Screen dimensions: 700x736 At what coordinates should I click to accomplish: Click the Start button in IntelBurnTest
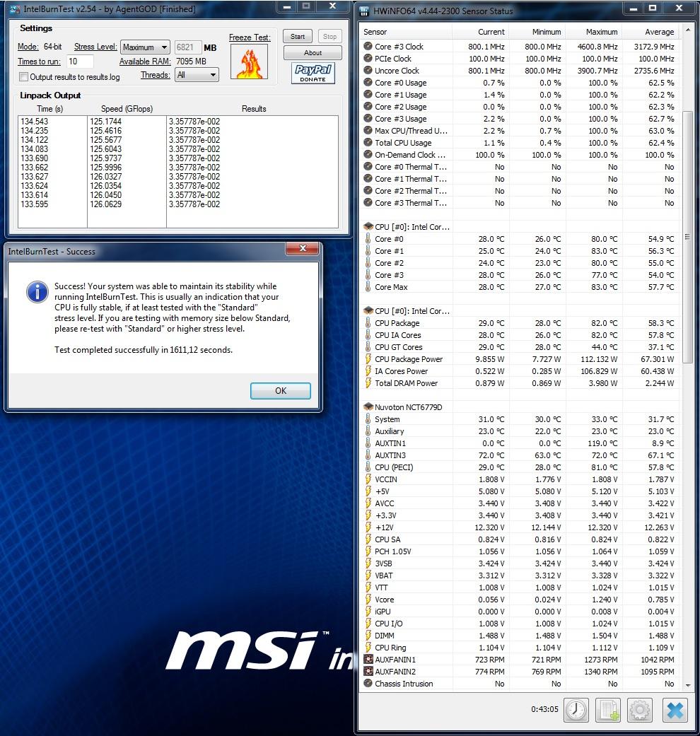click(x=298, y=37)
